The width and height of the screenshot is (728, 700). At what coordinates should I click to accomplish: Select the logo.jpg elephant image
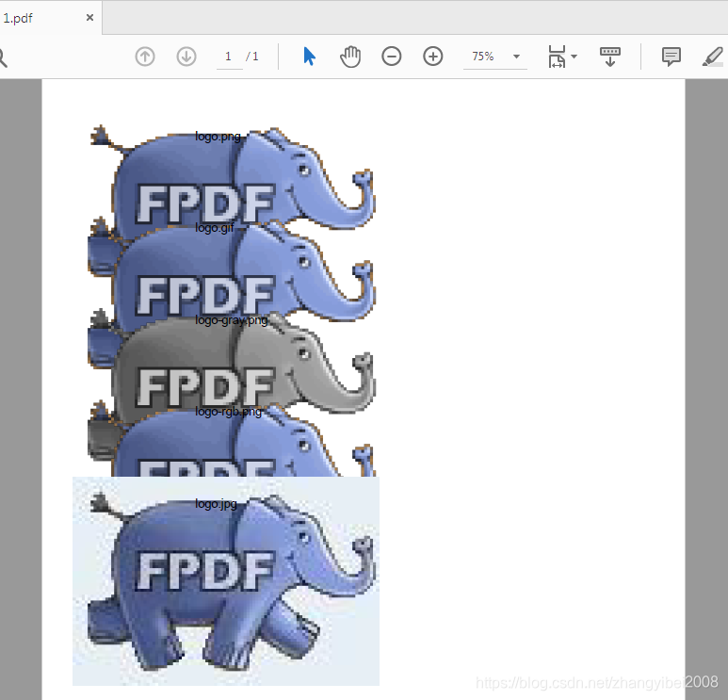(226, 581)
